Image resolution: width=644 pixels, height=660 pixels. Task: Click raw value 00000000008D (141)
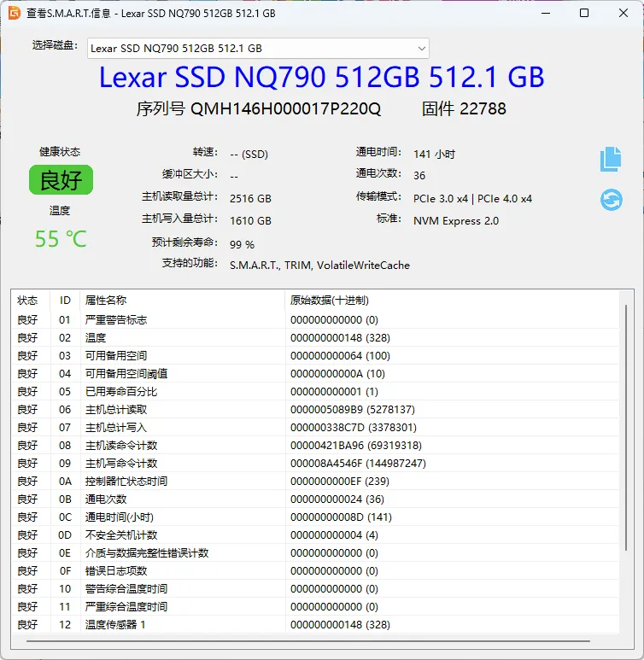click(341, 517)
